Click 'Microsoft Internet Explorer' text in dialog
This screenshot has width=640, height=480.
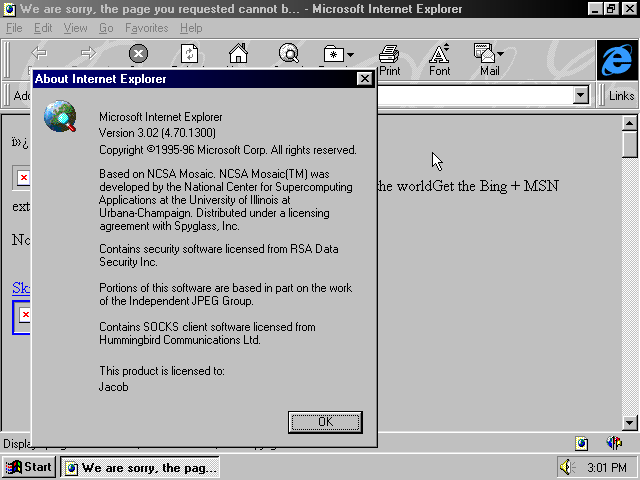tap(160, 117)
